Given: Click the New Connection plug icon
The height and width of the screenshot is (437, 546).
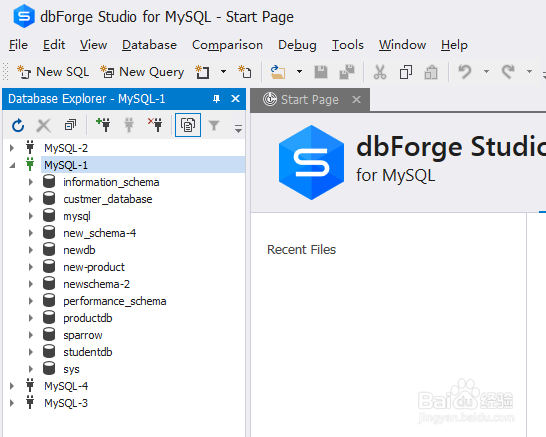Looking at the screenshot, I should pyautogui.click(x=103, y=125).
